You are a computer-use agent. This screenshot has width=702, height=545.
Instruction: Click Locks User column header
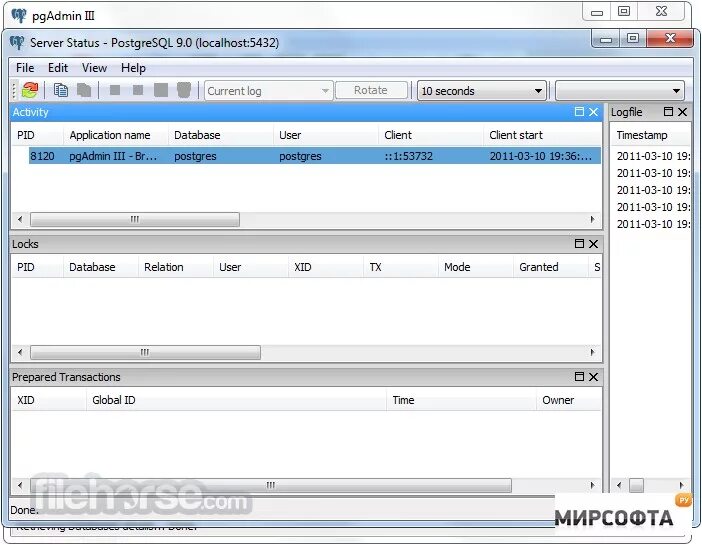click(251, 267)
